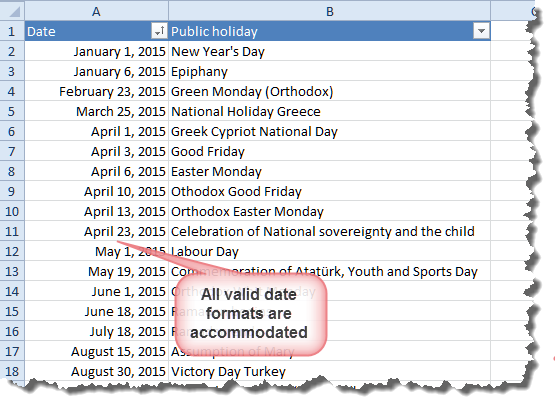Select Green Monday (Orthodox) cell
The height and width of the screenshot is (408, 555).
(x=330, y=91)
